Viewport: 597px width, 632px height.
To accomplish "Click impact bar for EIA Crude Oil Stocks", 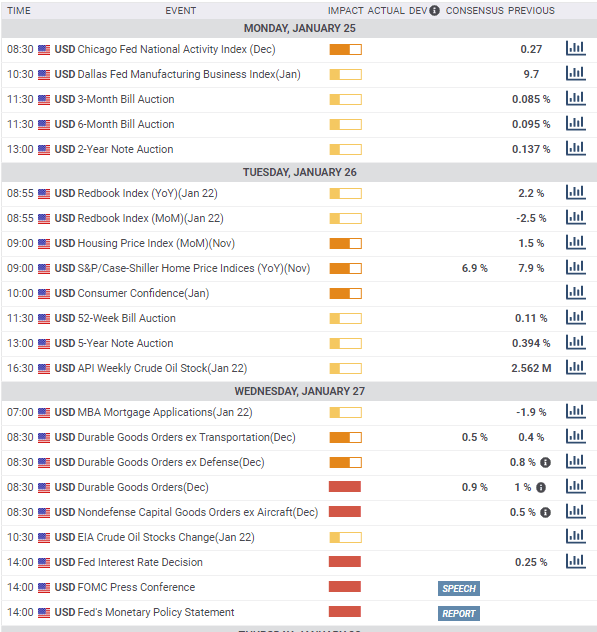I will pos(345,537).
